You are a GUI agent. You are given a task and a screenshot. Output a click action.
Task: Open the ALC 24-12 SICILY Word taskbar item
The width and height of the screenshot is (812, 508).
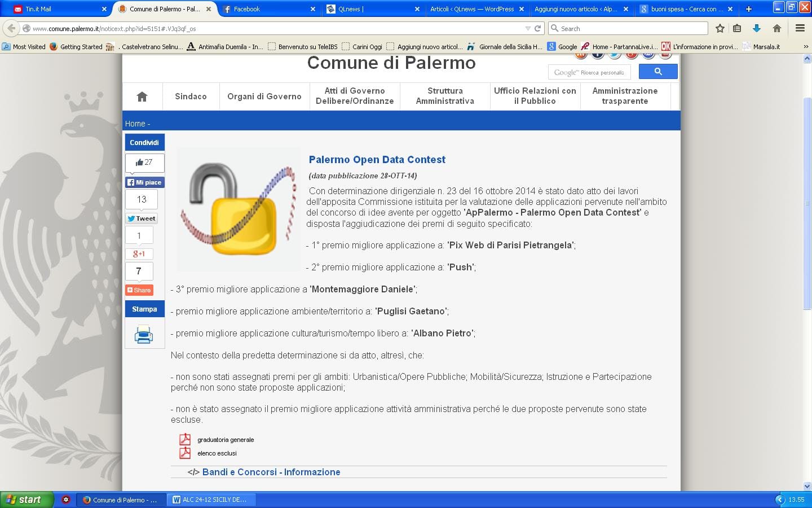coord(212,500)
